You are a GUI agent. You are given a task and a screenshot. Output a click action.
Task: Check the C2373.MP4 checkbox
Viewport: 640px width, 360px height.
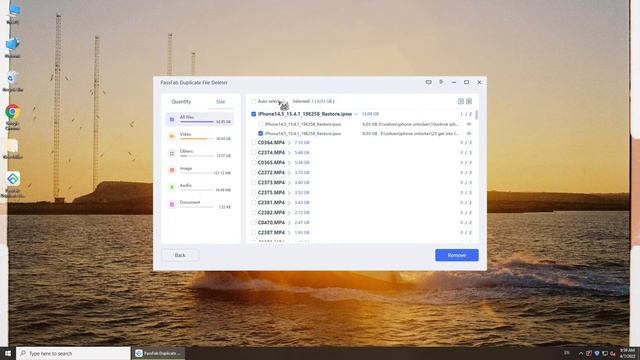point(253,182)
